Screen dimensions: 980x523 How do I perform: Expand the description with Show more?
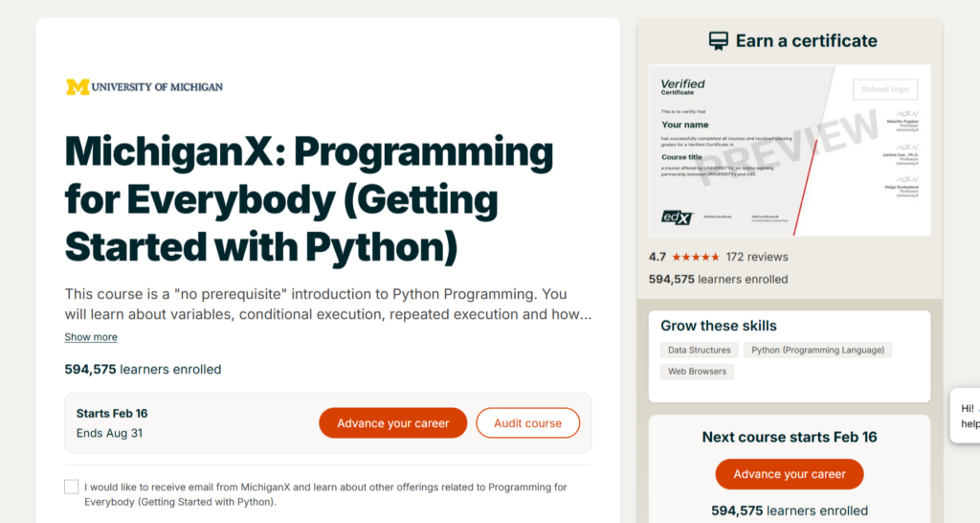pyautogui.click(x=91, y=337)
